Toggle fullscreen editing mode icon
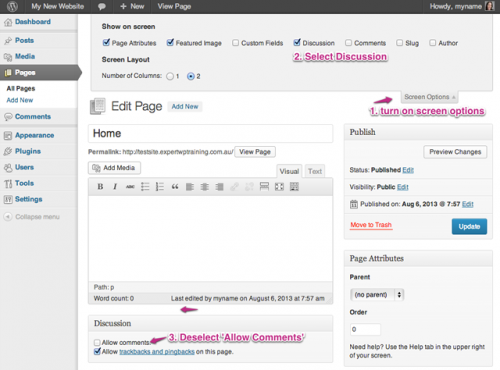Image resolution: width=500 pixels, height=370 pixels. tap(279, 187)
